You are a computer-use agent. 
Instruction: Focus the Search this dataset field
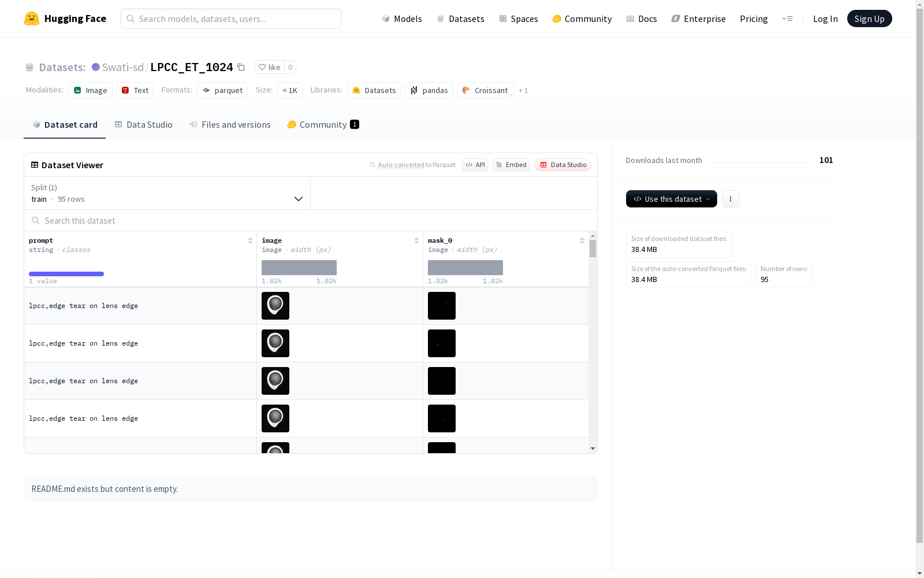(x=311, y=220)
